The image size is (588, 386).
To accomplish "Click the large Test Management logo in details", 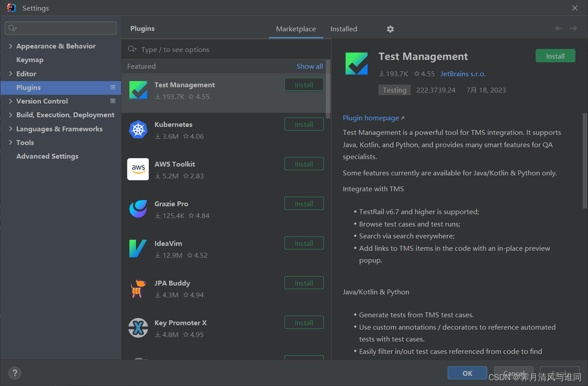I will (x=356, y=63).
